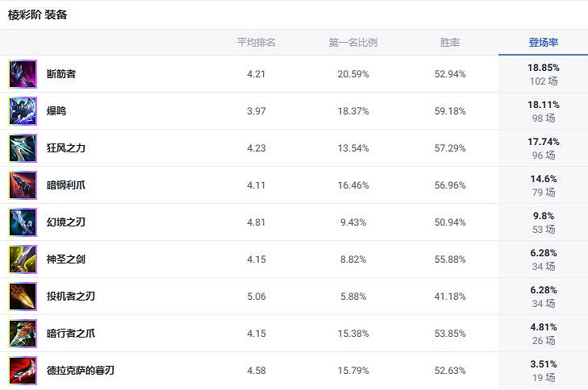
Task: Open the 暗钢利爪 item icon
Action: coord(23,185)
